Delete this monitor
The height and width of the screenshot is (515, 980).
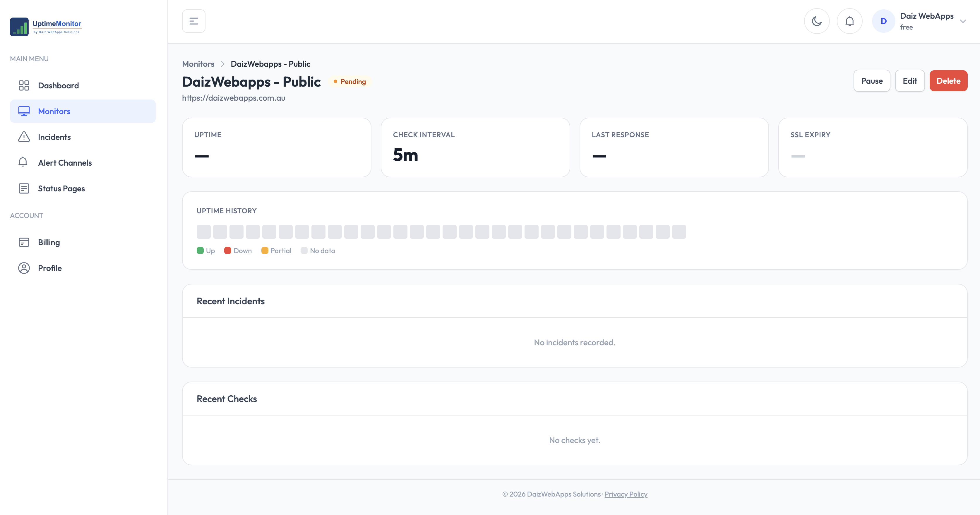948,81
